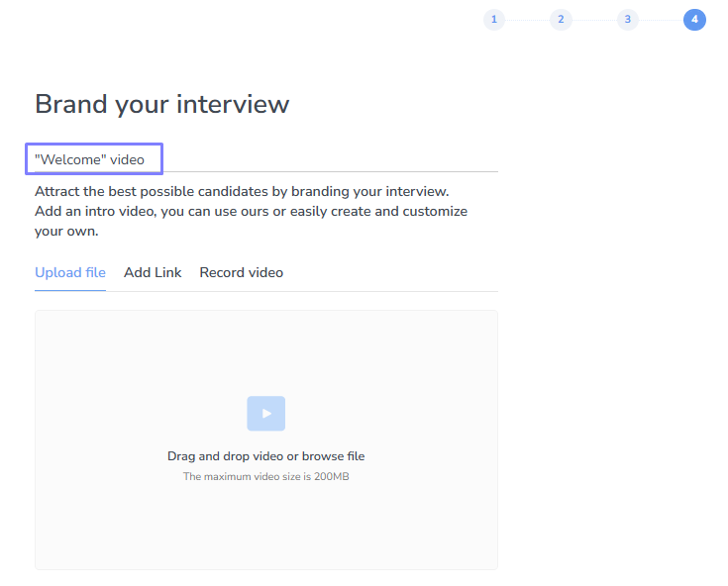The height and width of the screenshot is (586, 728).
Task: Click the 200MB maximum video size note
Action: click(x=265, y=477)
